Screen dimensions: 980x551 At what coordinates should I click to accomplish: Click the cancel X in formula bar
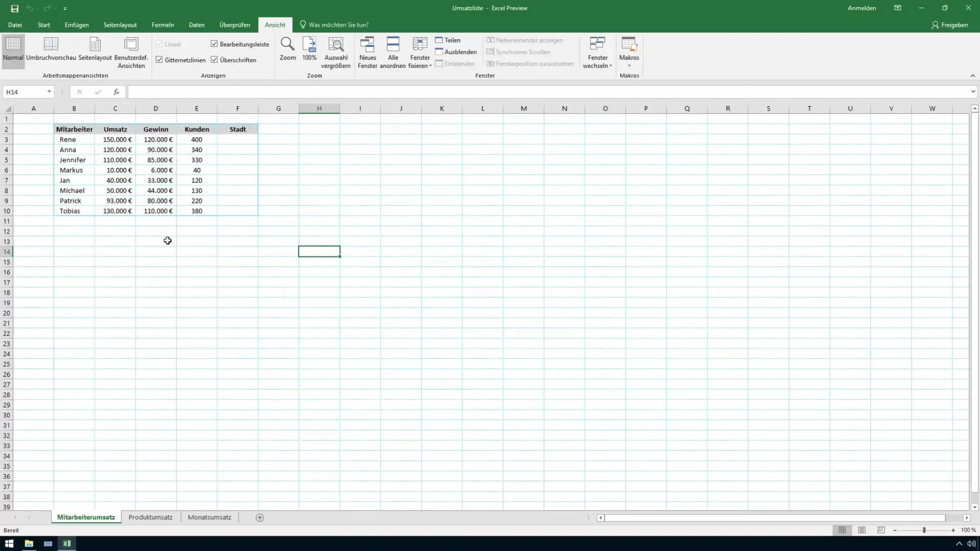tap(79, 92)
